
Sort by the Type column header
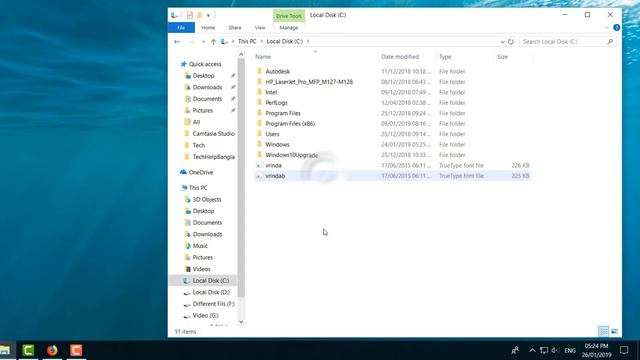[x=445, y=57]
